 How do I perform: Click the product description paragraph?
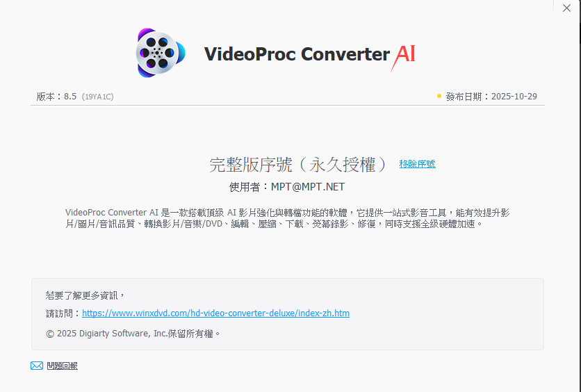click(x=288, y=218)
